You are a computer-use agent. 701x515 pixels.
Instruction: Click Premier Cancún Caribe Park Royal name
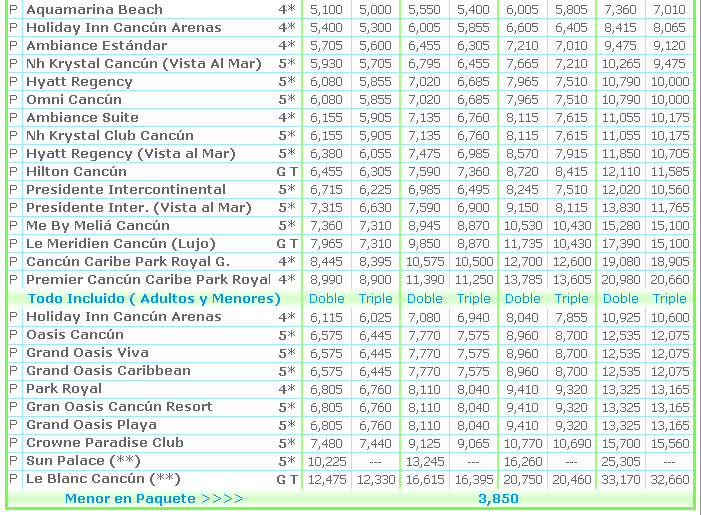point(148,280)
